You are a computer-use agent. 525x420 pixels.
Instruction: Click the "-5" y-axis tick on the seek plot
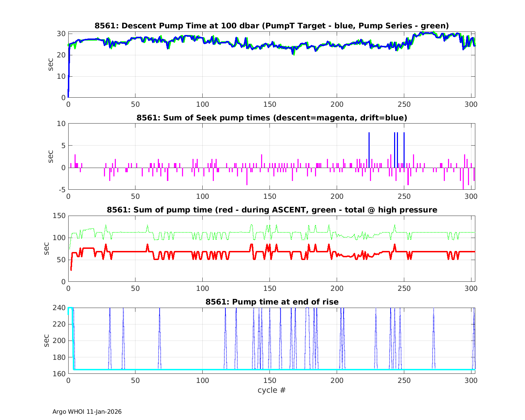click(x=61, y=190)
